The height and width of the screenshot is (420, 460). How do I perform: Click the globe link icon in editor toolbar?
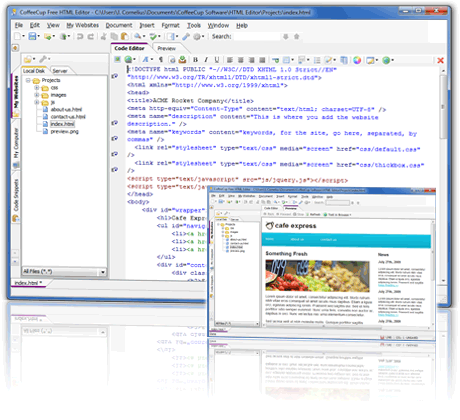[128, 60]
